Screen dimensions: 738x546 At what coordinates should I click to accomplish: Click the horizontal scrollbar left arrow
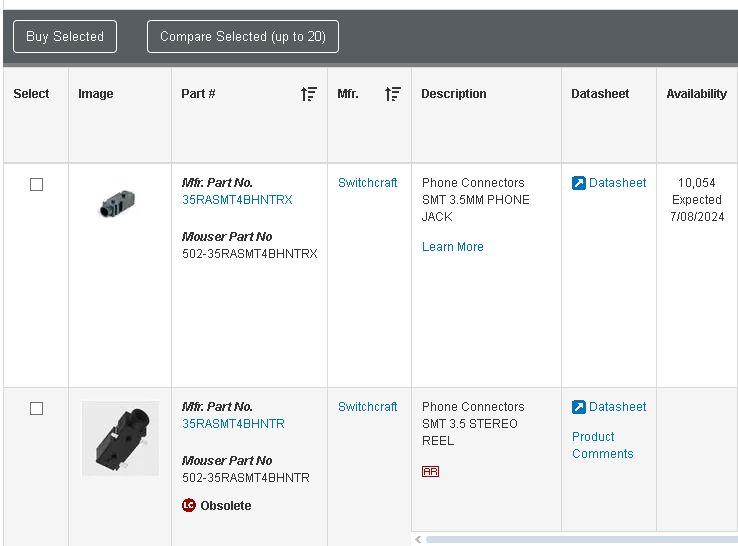(x=418, y=539)
